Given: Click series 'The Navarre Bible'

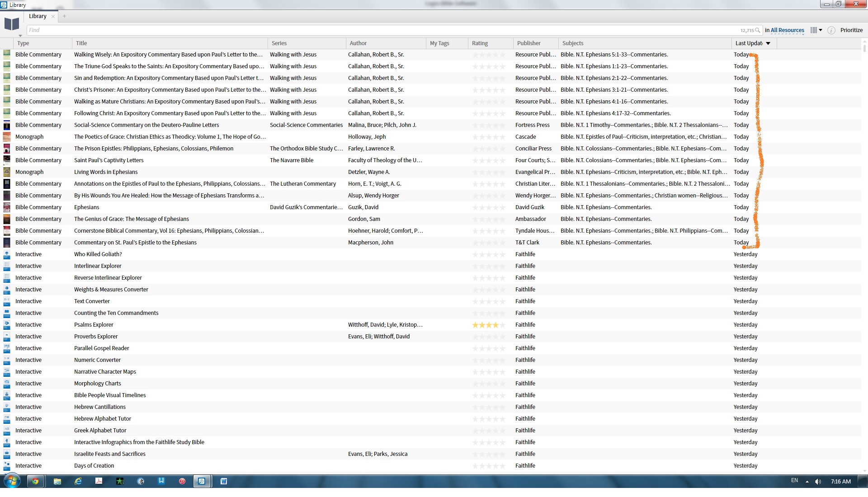Looking at the screenshot, I should (x=292, y=160).
